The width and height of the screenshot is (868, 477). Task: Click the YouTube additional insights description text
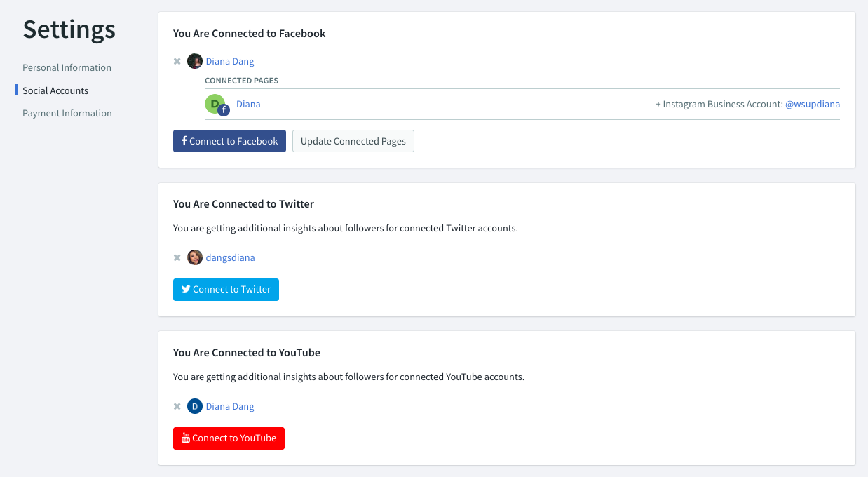pos(348,377)
